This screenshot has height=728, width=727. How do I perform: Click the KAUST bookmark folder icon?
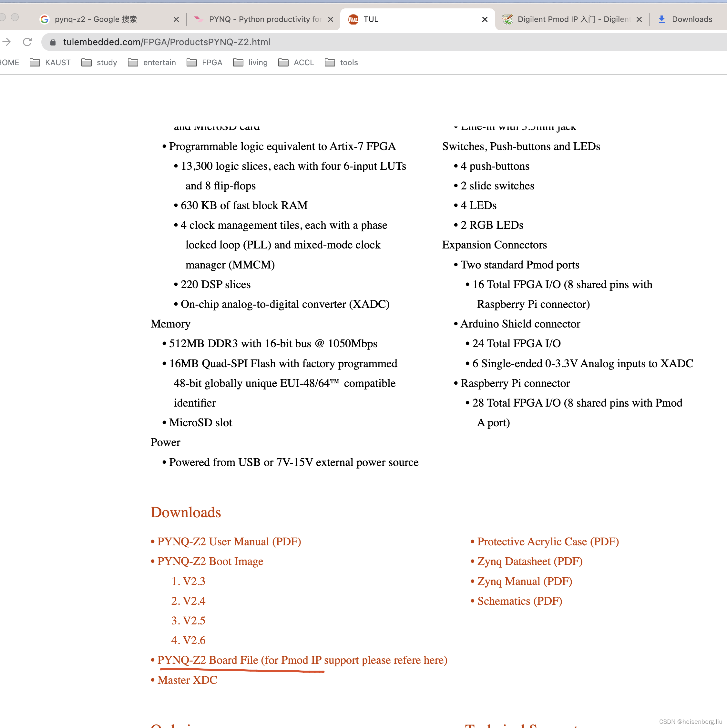click(x=35, y=63)
